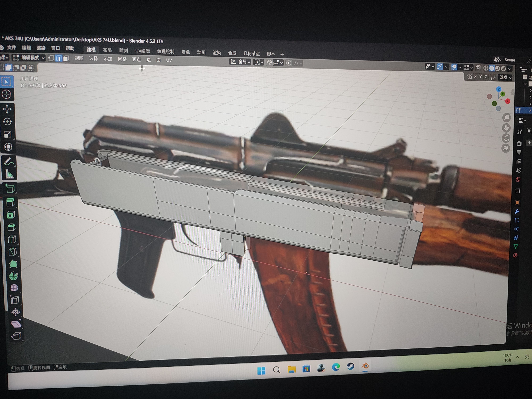
Task: Toggle X axis mirror
Action: point(475,77)
